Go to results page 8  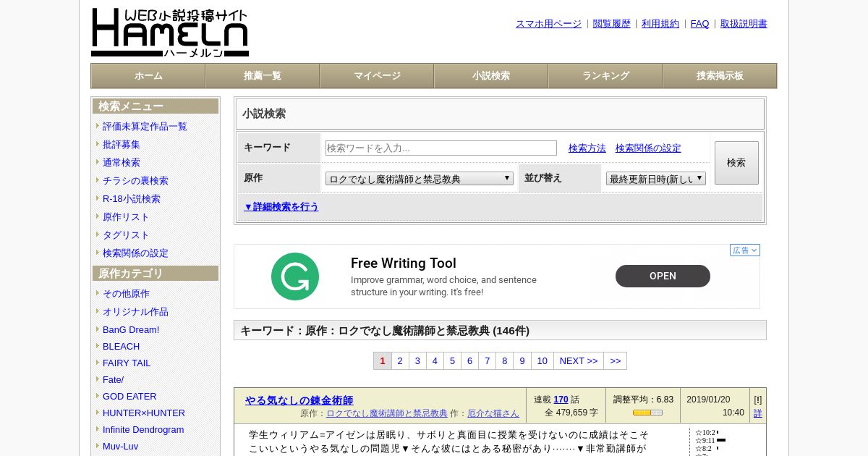[504, 360]
